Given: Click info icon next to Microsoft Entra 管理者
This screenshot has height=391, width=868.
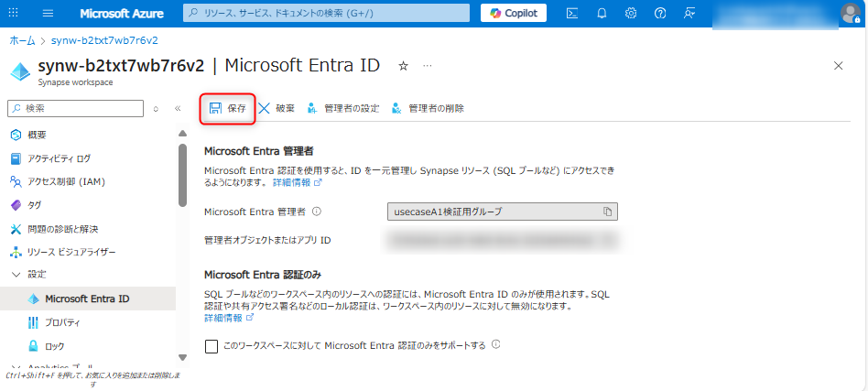Looking at the screenshot, I should point(317,211).
